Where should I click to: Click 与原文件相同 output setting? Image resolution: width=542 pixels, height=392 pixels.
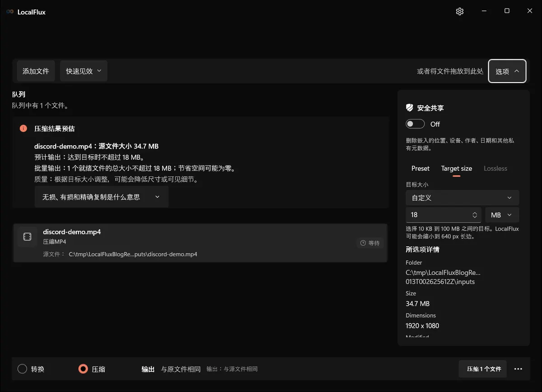pyautogui.click(x=181, y=369)
